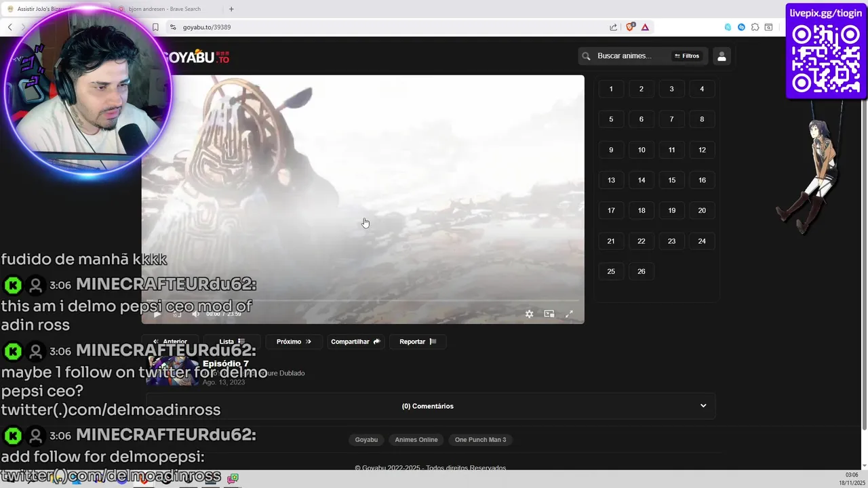The width and height of the screenshot is (868, 488).
Task: Select episode 5
Action: point(611,119)
